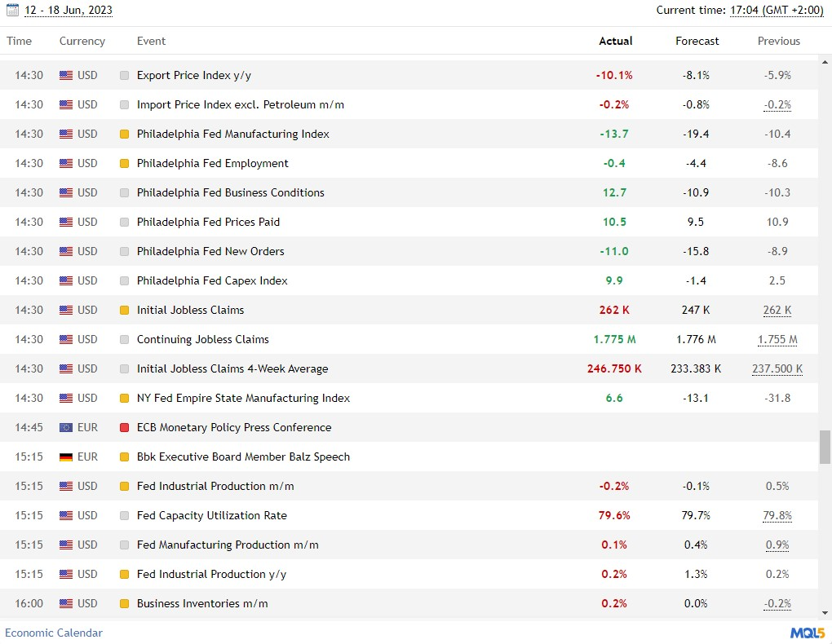Click the German flag icon for Bbk speech

(x=66, y=457)
